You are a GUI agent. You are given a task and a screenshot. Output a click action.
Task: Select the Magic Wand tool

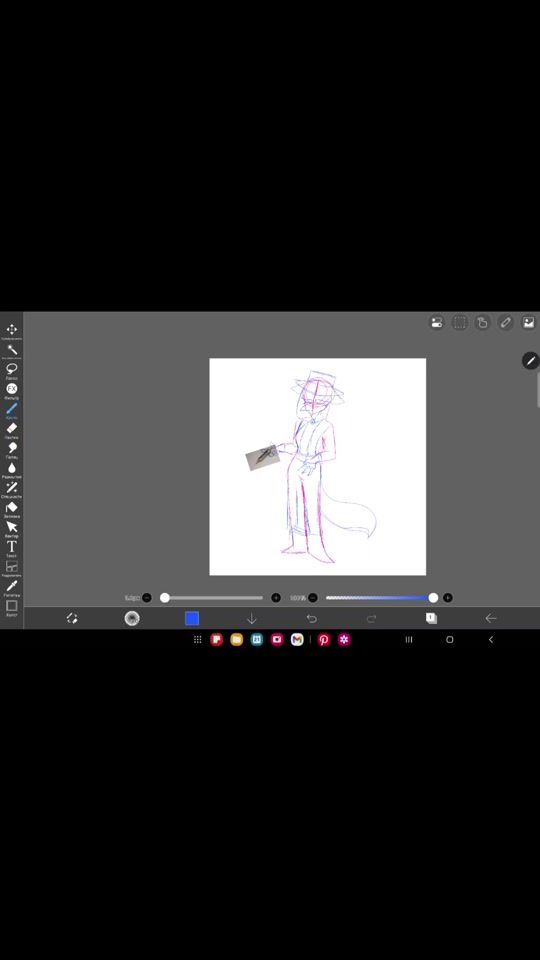[12, 350]
